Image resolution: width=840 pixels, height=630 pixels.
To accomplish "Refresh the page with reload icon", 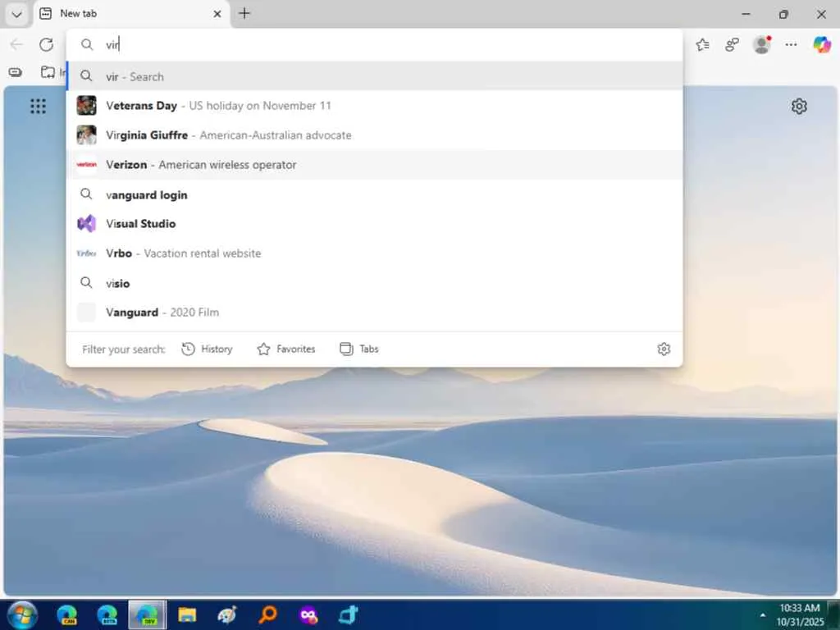I will click(46, 44).
